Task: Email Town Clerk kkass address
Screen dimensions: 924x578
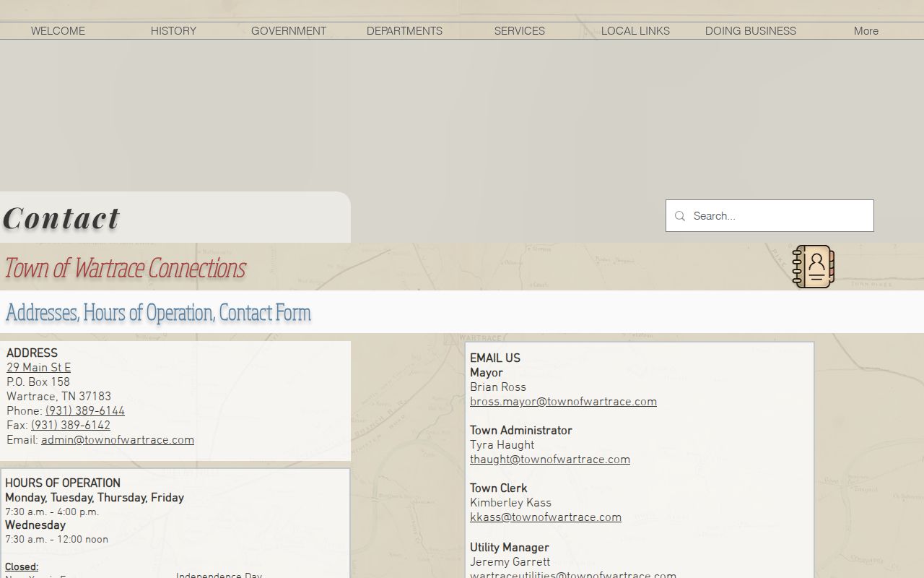Action: 546,517
